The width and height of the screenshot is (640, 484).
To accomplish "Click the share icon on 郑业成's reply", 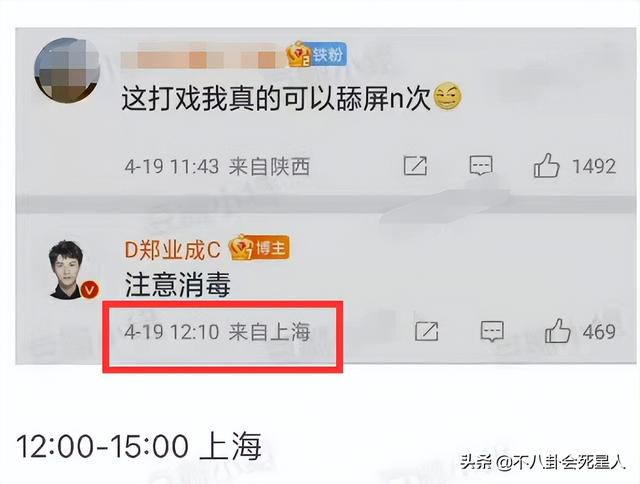I will (427, 331).
